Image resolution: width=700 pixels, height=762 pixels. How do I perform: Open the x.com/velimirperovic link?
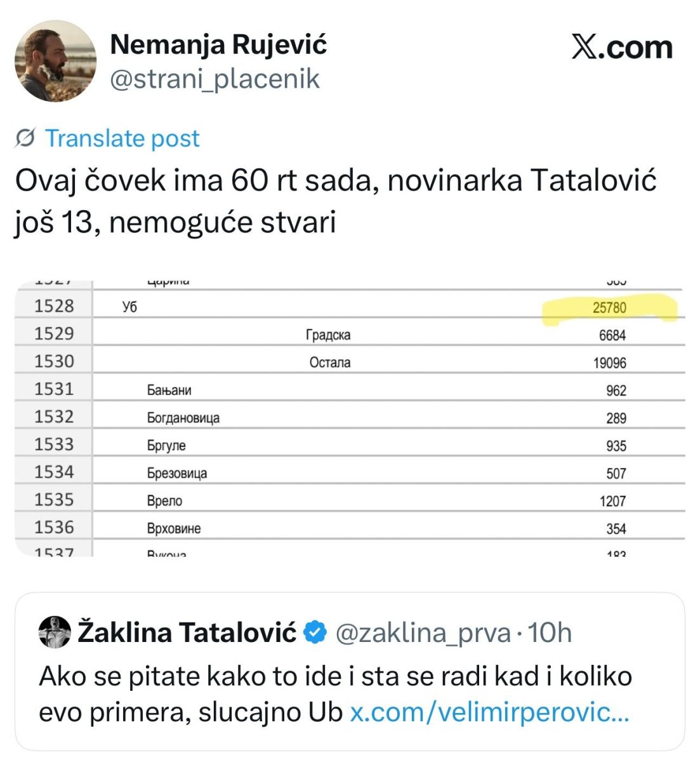coord(489,712)
